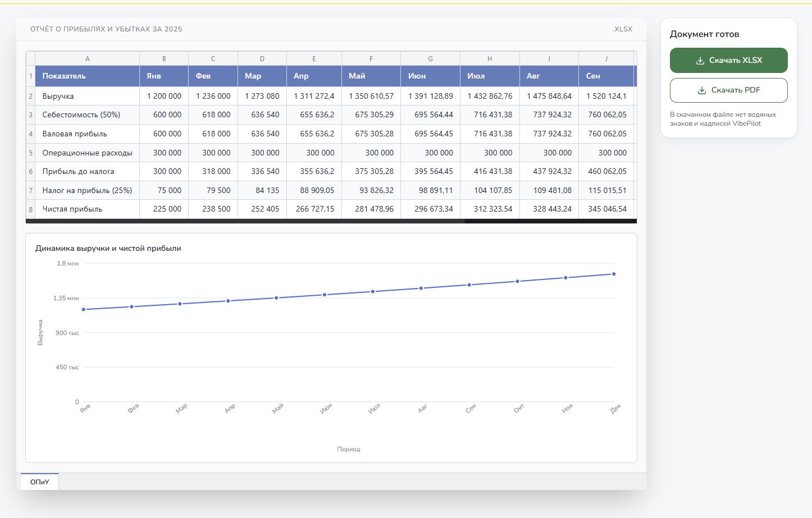The height and width of the screenshot is (518, 812).
Task: Click the Янв header cell
Action: [x=164, y=76]
